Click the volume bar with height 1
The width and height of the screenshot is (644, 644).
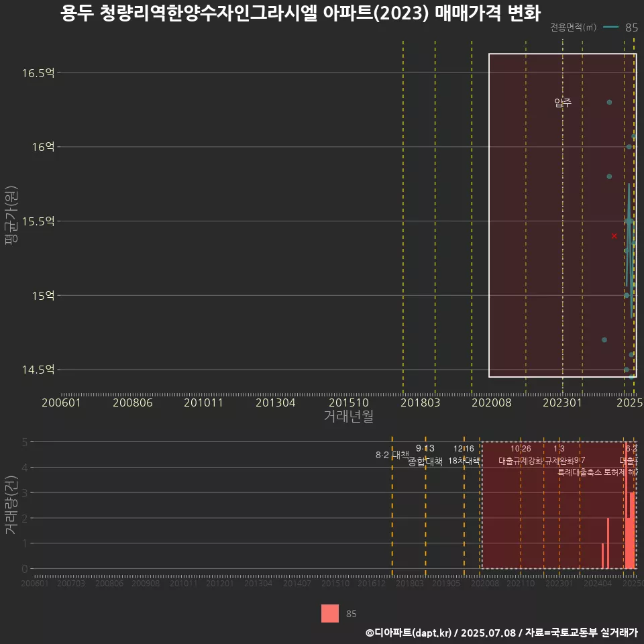pos(602,555)
